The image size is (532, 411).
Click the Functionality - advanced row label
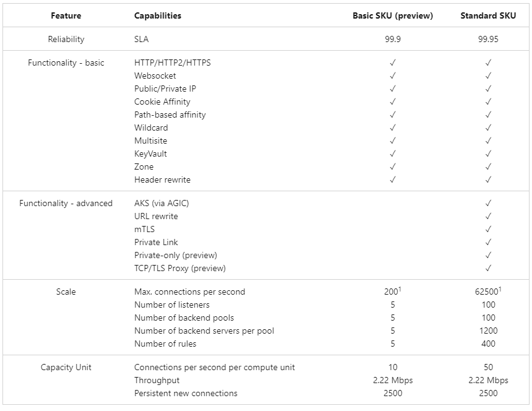66,203
